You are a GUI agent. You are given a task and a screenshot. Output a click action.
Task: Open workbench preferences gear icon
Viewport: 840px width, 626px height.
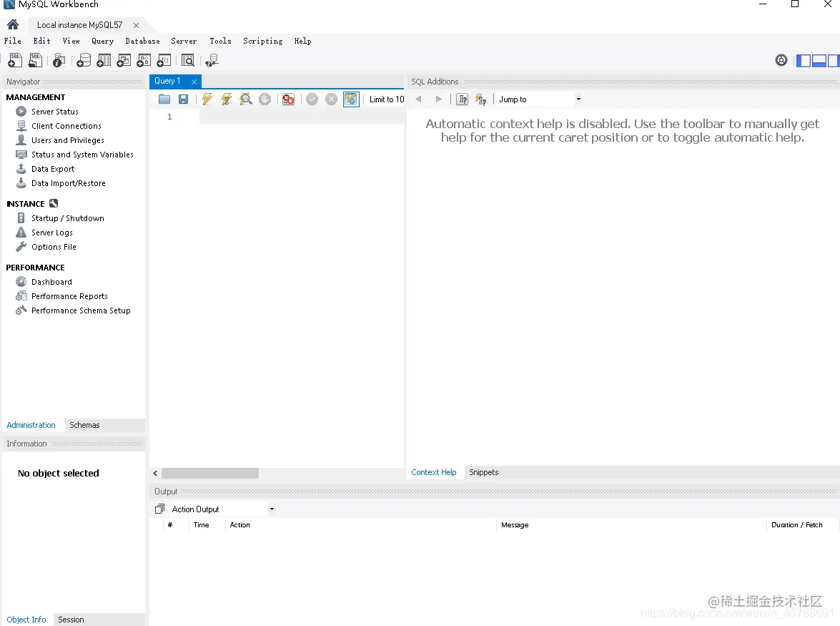[781, 60]
